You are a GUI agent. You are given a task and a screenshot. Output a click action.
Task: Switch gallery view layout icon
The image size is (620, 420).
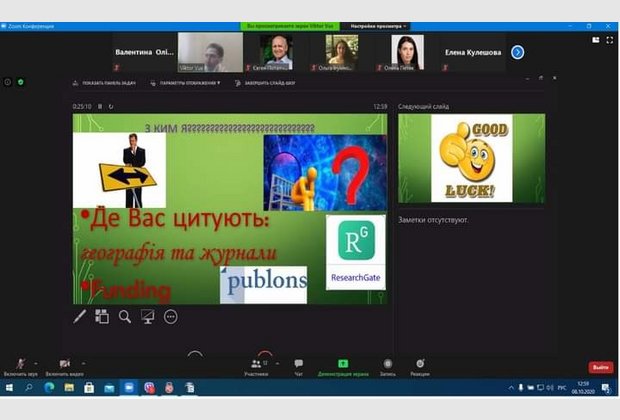(595, 40)
